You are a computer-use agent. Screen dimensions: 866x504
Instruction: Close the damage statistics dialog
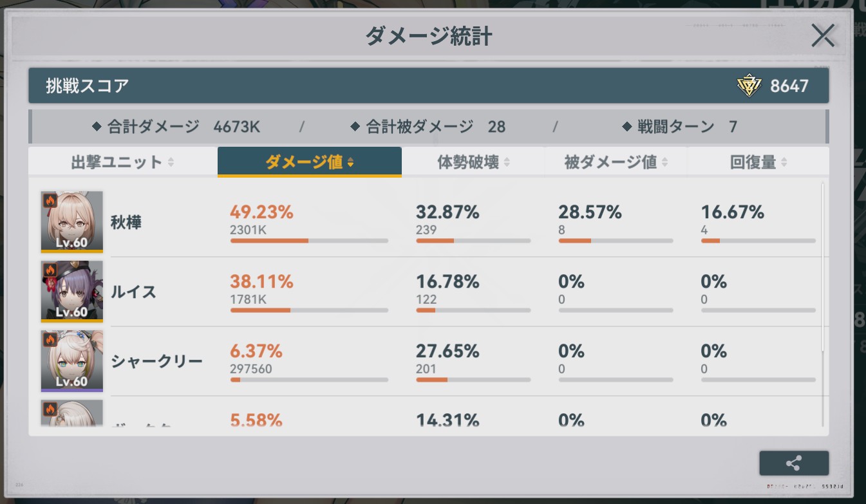pos(822,35)
